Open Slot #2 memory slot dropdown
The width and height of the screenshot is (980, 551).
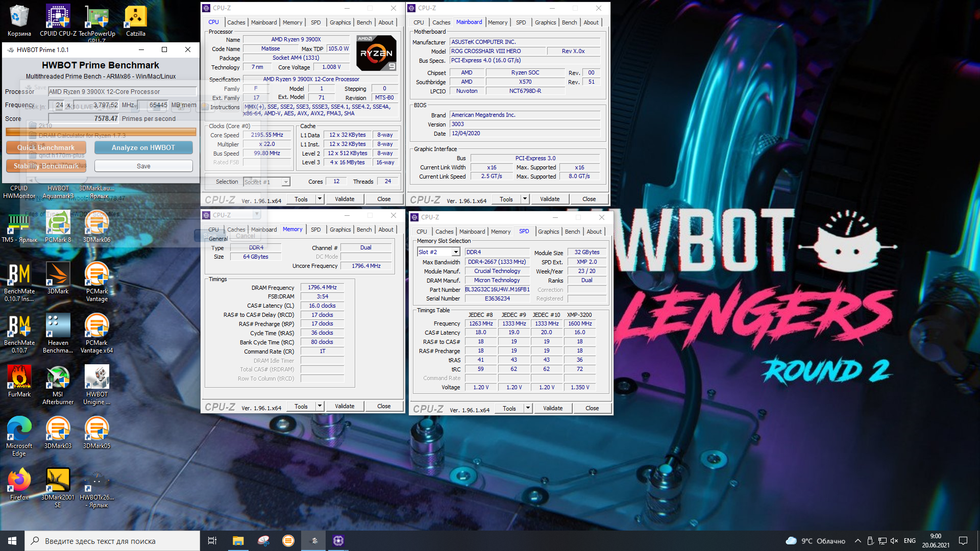point(456,252)
